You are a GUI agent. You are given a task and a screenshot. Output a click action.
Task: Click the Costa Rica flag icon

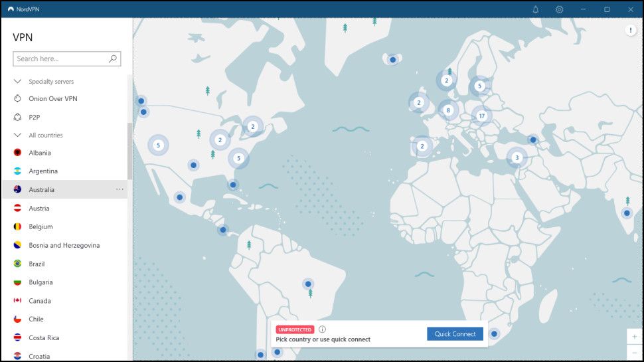click(17, 337)
